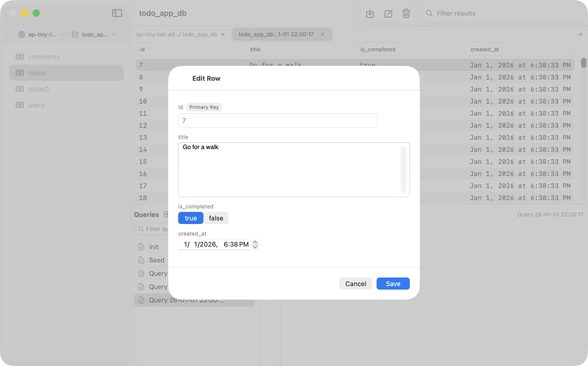The width and height of the screenshot is (588, 366).
Task: Close the todo_app_db 22:00:17 tab
Action: [322, 34]
